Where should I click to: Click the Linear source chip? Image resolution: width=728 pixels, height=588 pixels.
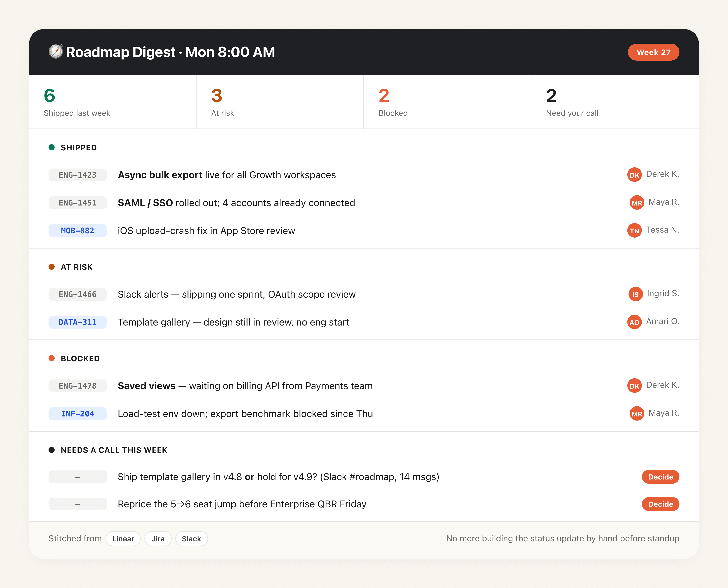tap(123, 538)
